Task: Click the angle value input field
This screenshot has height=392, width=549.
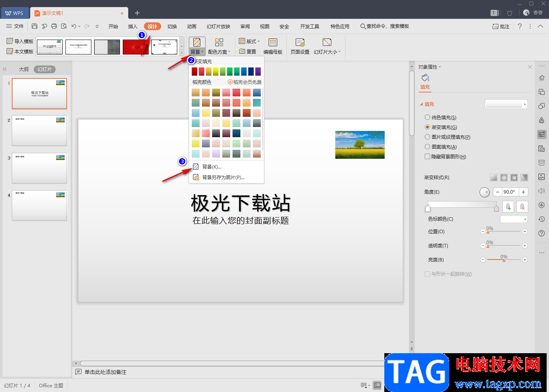Action: click(x=511, y=192)
